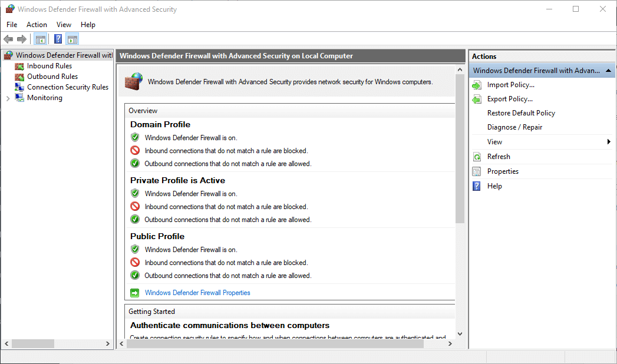Expand the Monitoring tree node arrow
The image size is (617, 364).
coord(8,98)
